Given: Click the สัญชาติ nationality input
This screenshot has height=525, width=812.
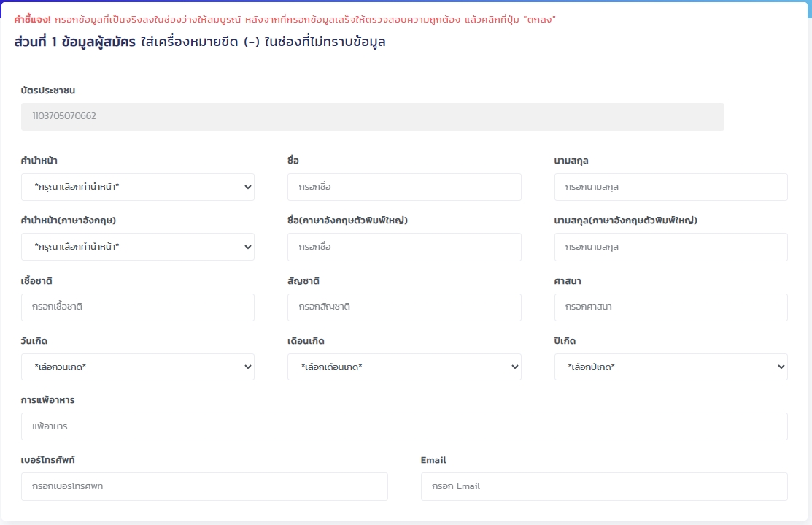Looking at the screenshot, I should point(404,307).
